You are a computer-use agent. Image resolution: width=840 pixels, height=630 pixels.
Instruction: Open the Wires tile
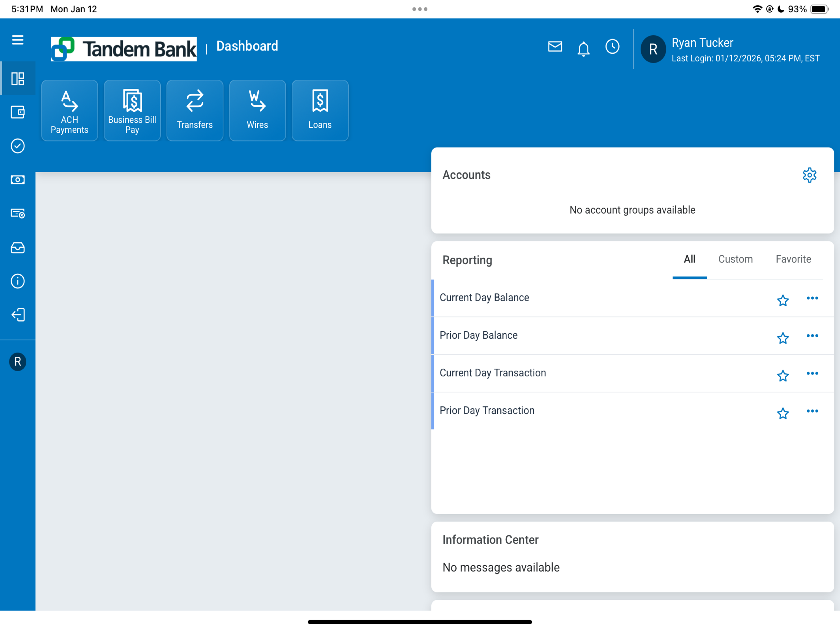[258, 110]
